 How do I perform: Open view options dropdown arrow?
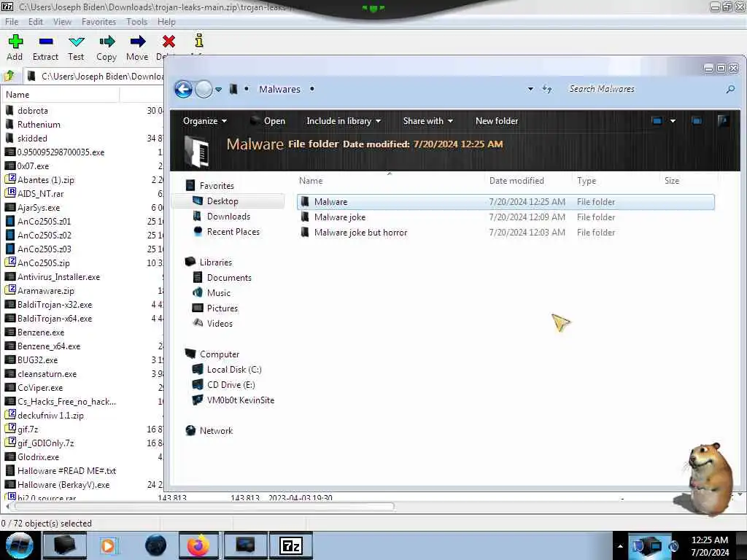pyautogui.click(x=673, y=121)
